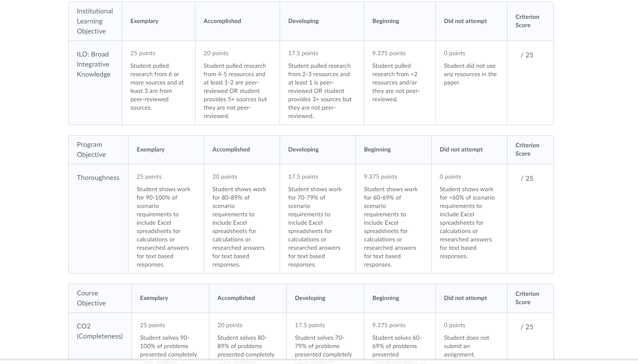Pick the Developing 70-79% cell for Thoroughness

318,219
